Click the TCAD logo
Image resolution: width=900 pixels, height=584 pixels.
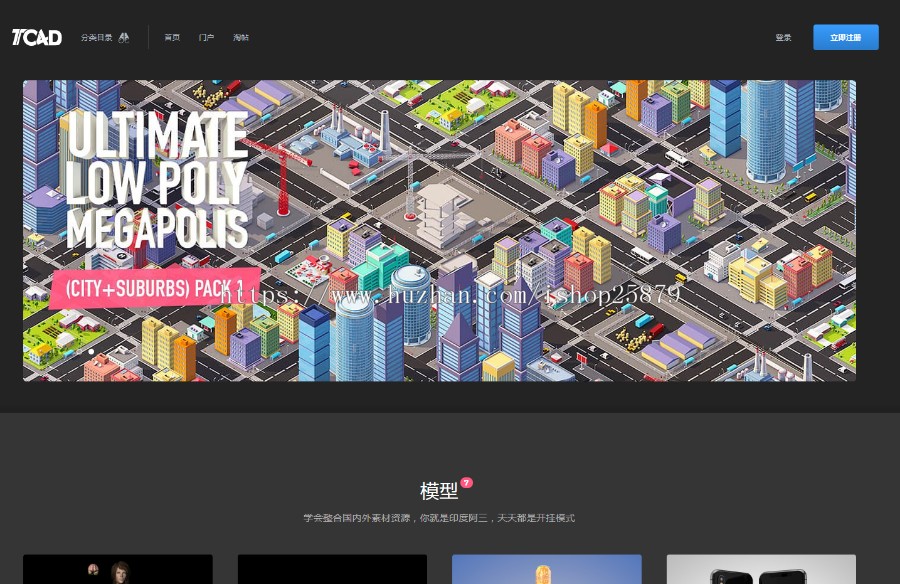coord(37,37)
